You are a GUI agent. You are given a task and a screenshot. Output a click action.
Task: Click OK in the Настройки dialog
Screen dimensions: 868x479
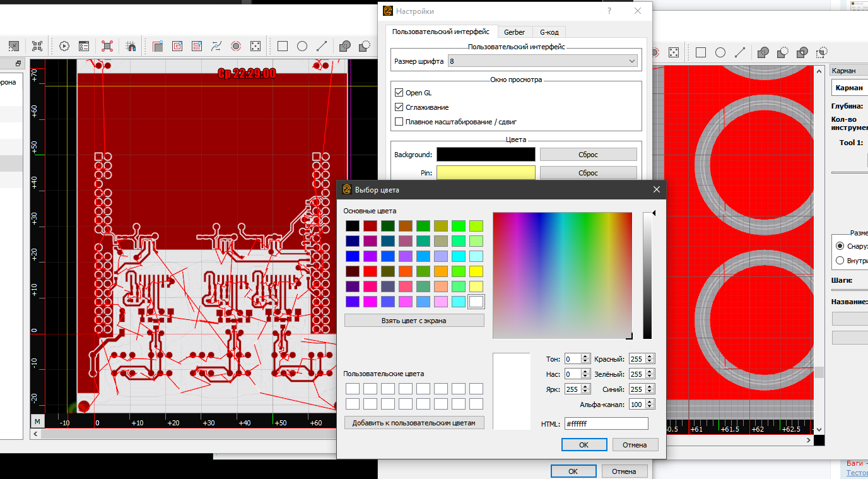pos(573,471)
